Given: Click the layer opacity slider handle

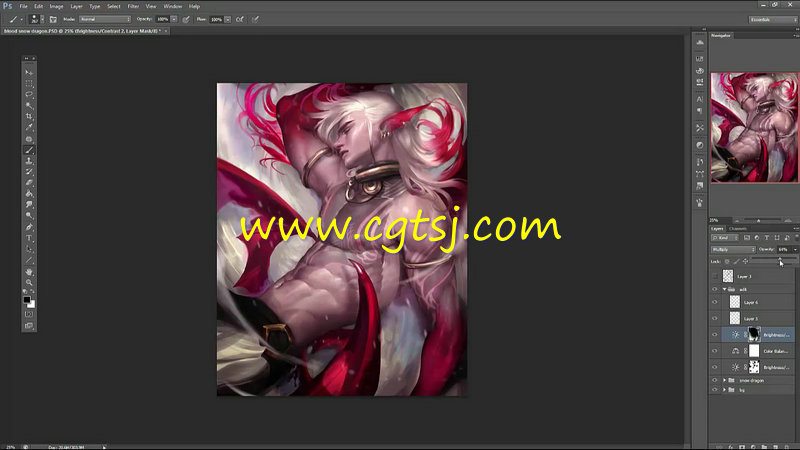Looking at the screenshot, I should 779,259.
